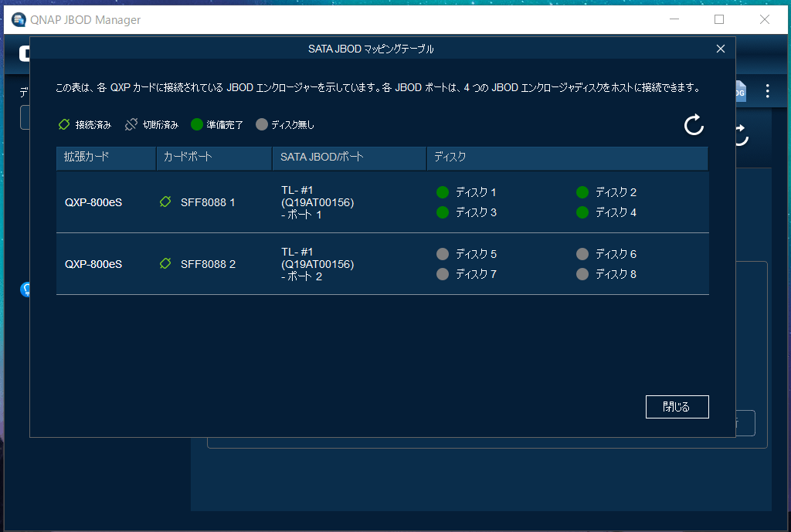The image size is (791, 532).
Task: Click the gray status dot for ディスク 7
Action: point(443,274)
